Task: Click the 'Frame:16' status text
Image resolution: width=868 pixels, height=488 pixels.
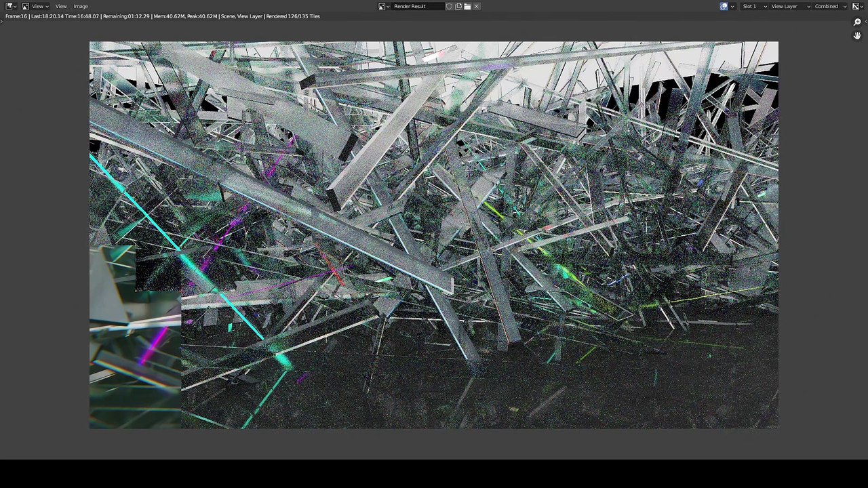Action: [16, 16]
